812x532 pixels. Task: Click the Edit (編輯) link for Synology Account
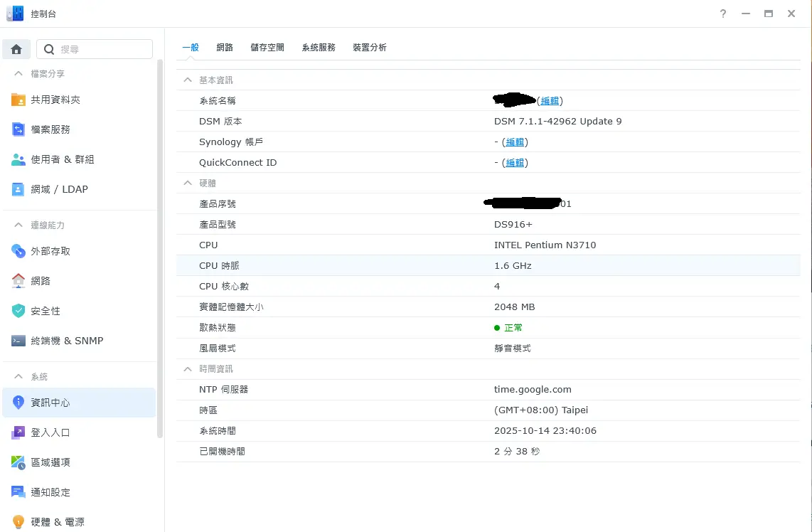click(x=515, y=142)
